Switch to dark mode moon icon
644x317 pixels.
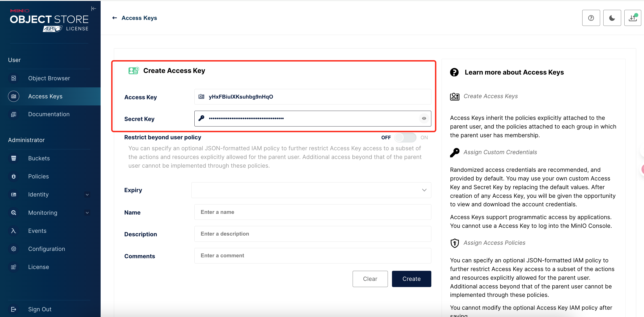(612, 18)
